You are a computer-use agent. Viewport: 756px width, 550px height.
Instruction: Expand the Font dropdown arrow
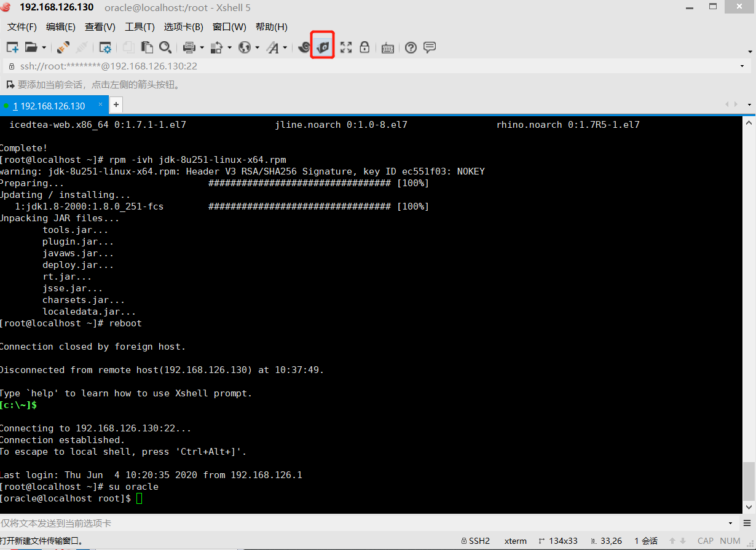[285, 47]
